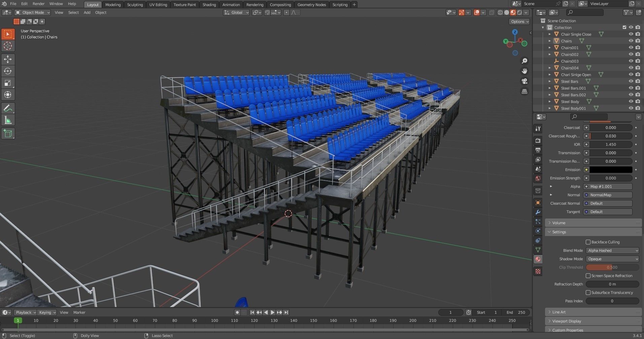This screenshot has height=339, width=644.
Task: Select the Measure tool
Action: pos(8,120)
